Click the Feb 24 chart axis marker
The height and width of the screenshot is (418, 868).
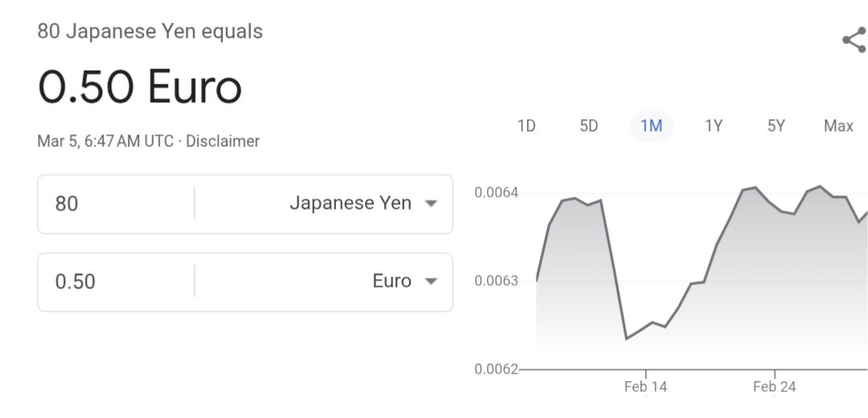click(775, 387)
